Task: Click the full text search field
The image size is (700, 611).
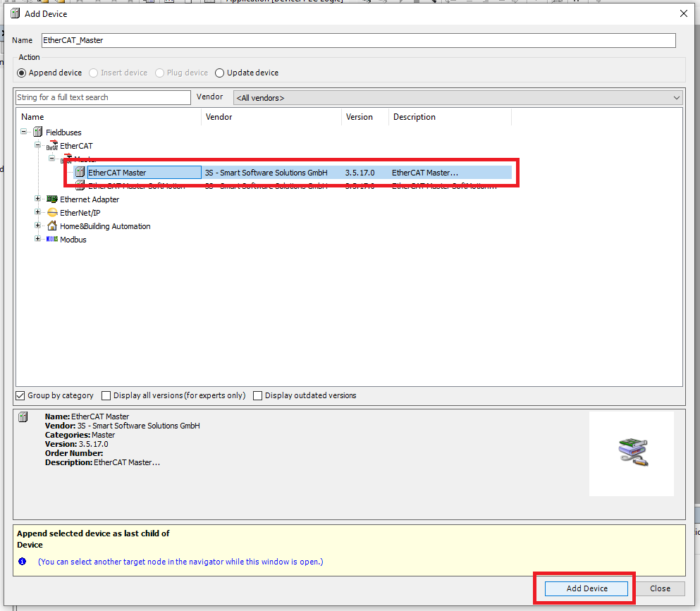Action: point(103,97)
